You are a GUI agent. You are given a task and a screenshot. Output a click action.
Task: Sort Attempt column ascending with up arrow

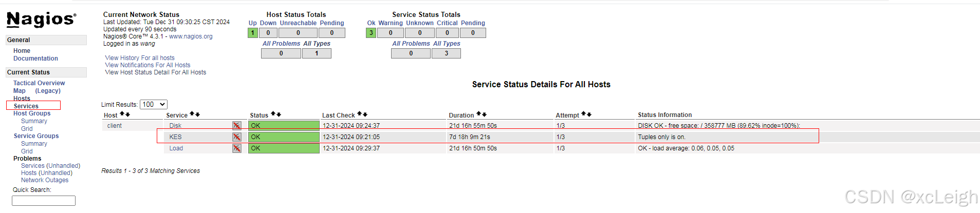click(583, 114)
